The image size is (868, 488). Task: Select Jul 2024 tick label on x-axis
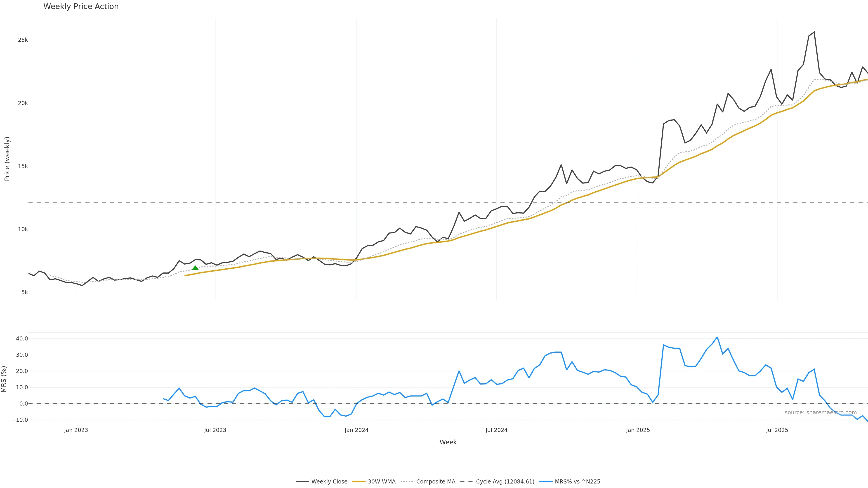[x=496, y=430]
